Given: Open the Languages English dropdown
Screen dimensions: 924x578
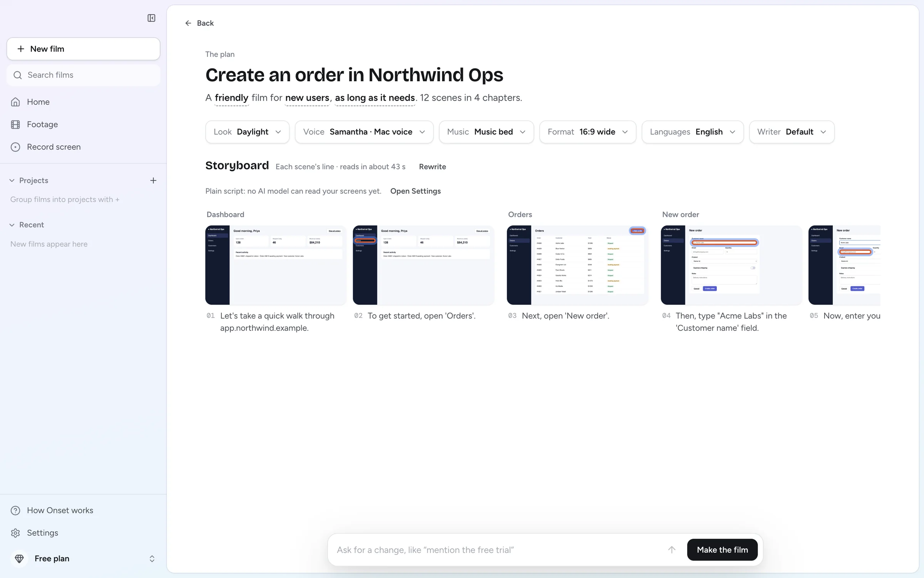Looking at the screenshot, I should pyautogui.click(x=693, y=132).
